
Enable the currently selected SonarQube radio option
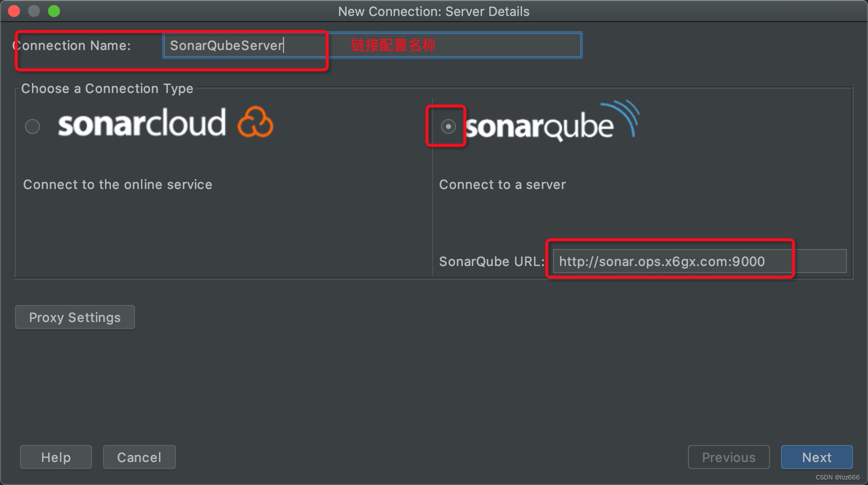pos(447,126)
